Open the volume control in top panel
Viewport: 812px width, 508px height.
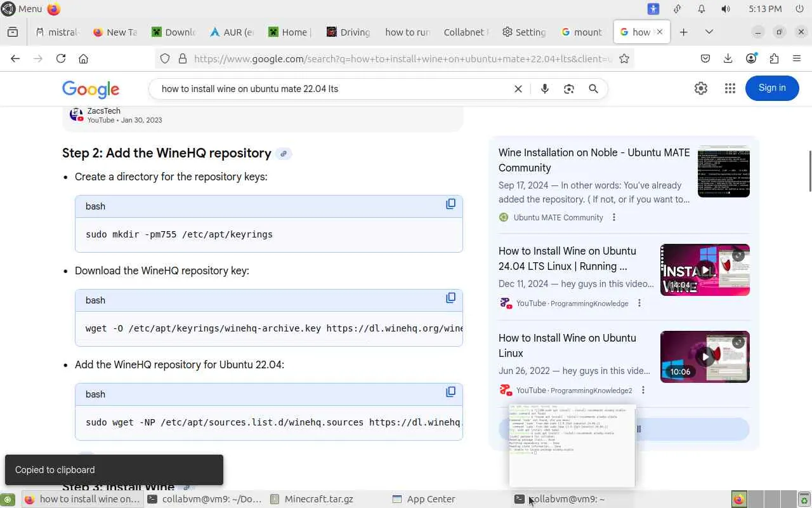pyautogui.click(x=726, y=9)
